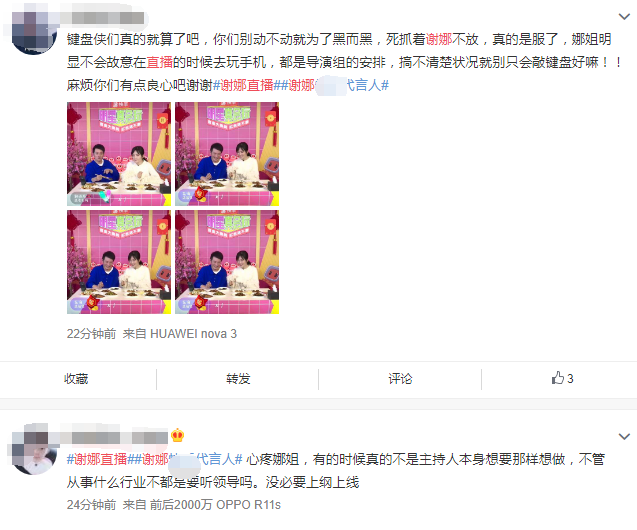
Task: Open the red 谢娜 keyword link
Action: [x=439, y=39]
